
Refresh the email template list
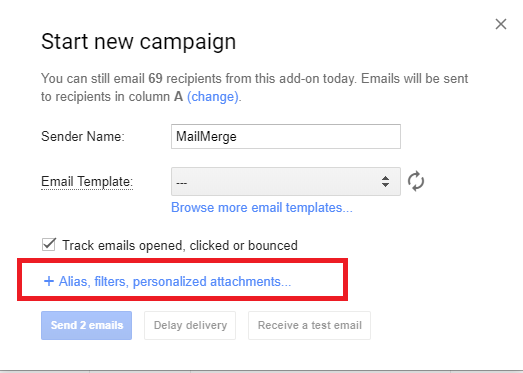tap(416, 181)
